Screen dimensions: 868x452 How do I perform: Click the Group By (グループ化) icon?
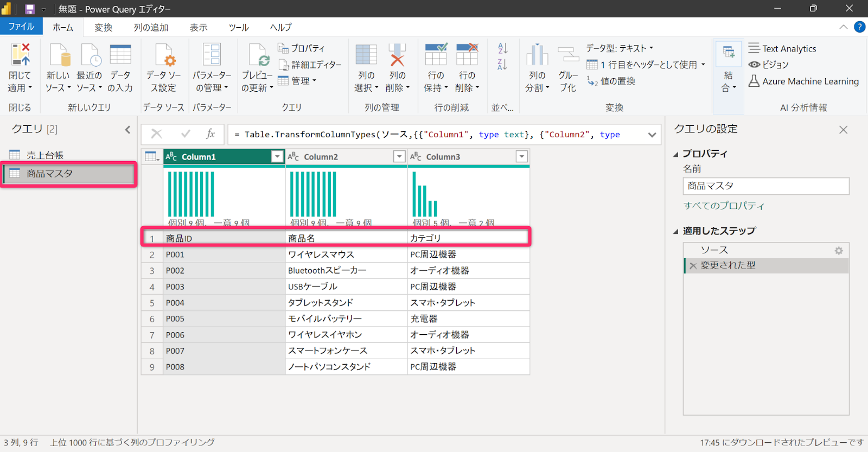[568, 55]
